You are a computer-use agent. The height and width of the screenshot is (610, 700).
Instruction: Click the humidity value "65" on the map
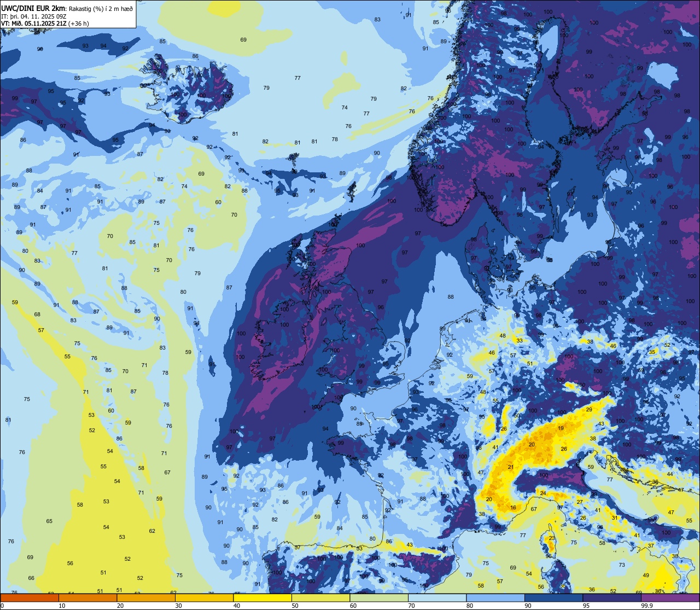49,521
